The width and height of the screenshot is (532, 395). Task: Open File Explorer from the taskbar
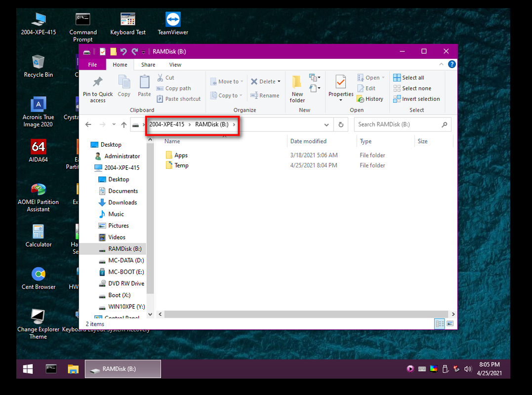click(73, 369)
